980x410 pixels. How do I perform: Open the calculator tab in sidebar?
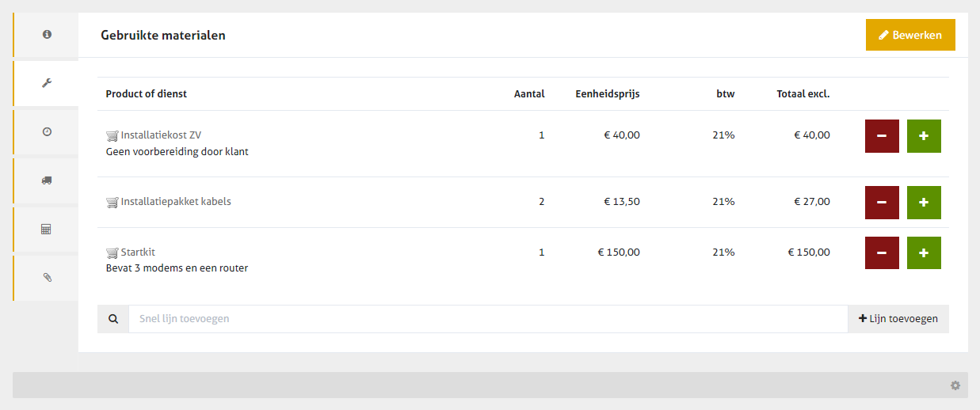pyautogui.click(x=47, y=229)
